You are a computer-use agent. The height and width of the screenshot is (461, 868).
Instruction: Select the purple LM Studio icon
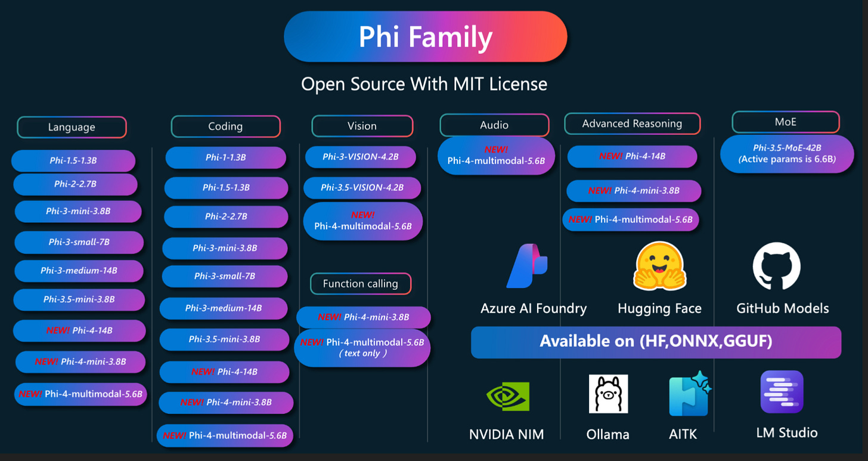point(782,392)
